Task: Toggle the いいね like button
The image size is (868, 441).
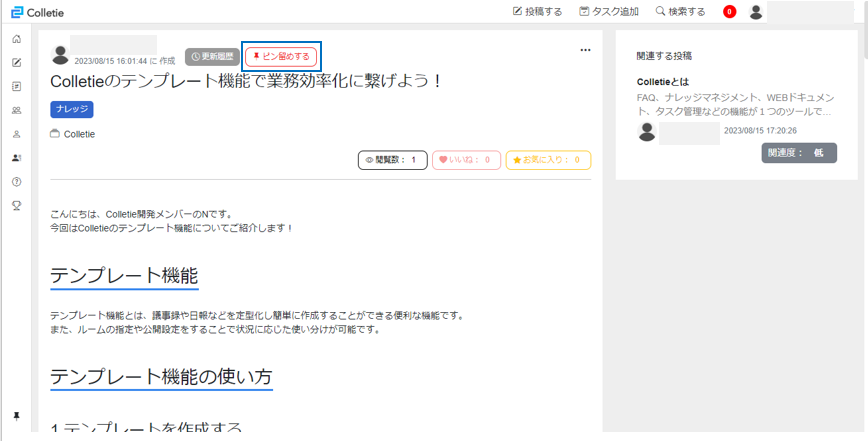Action: click(x=466, y=160)
